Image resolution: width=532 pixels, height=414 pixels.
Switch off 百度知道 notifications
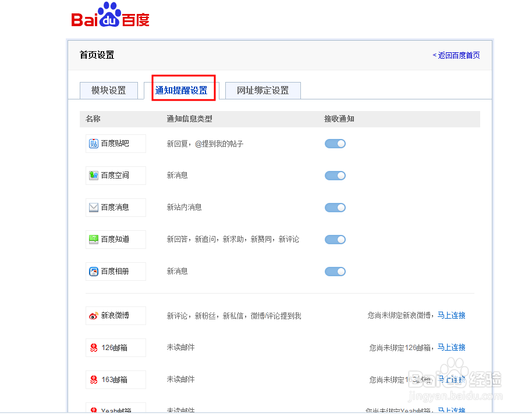click(x=335, y=240)
